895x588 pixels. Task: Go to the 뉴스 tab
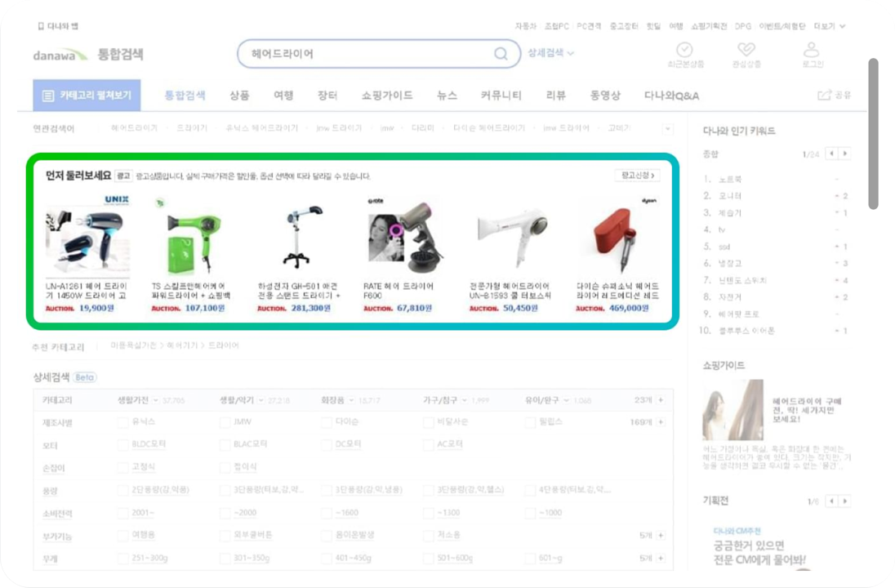click(x=447, y=96)
